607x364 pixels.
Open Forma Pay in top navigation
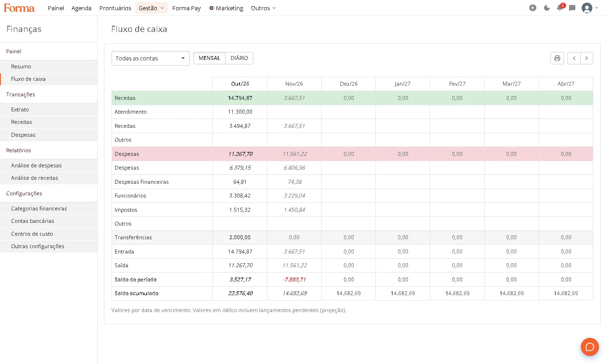pos(187,8)
